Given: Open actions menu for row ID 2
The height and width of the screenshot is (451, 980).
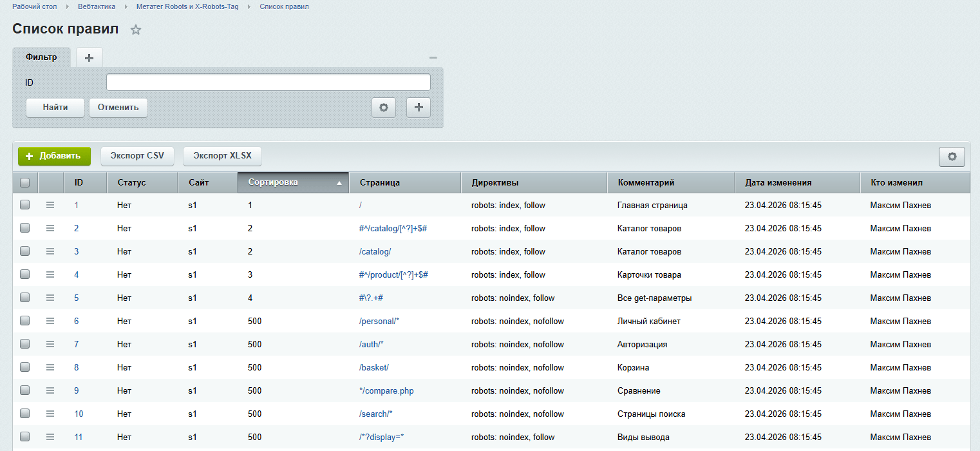Looking at the screenshot, I should (50, 228).
